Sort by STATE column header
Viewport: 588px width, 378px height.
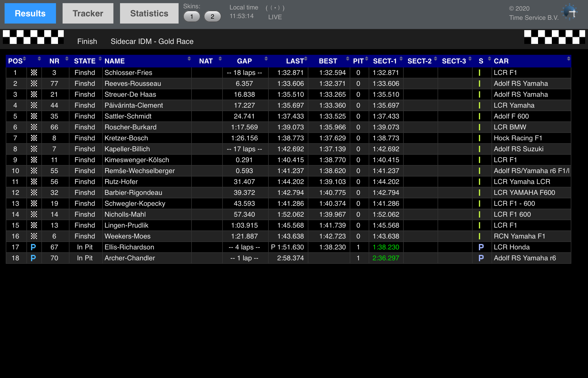(x=86, y=61)
